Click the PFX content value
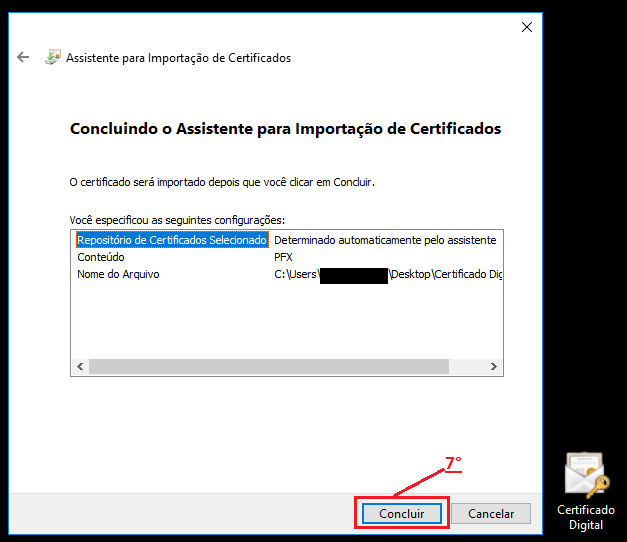Image resolution: width=627 pixels, height=542 pixels. coord(283,257)
